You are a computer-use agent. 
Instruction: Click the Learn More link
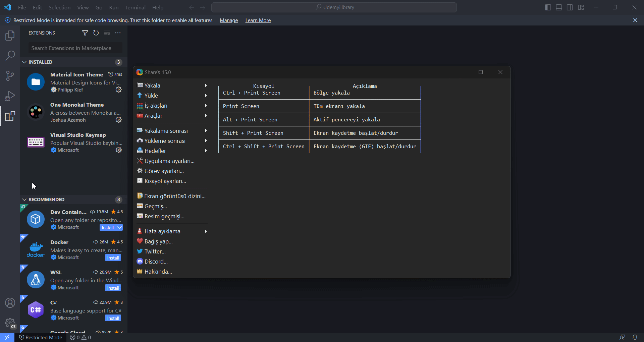258,20
